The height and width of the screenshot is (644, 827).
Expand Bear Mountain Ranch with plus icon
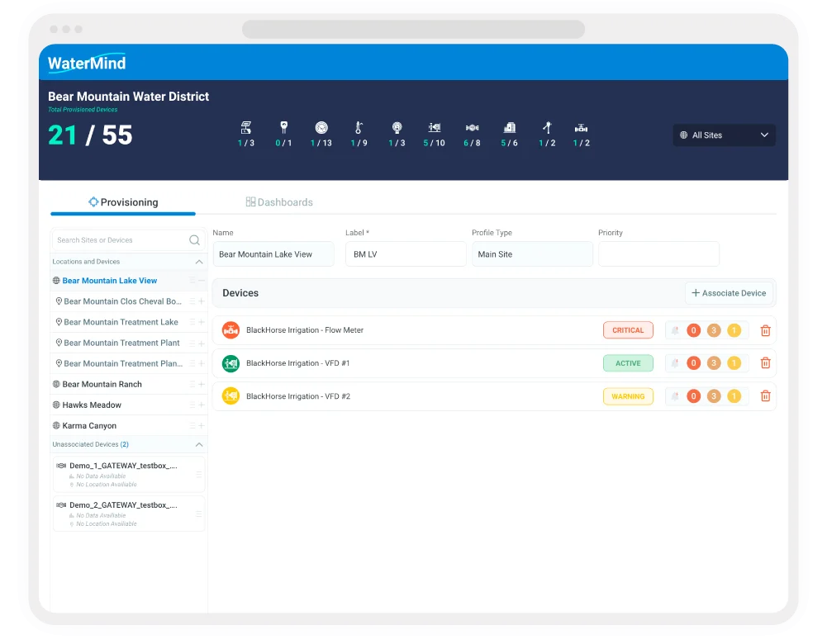pos(202,384)
